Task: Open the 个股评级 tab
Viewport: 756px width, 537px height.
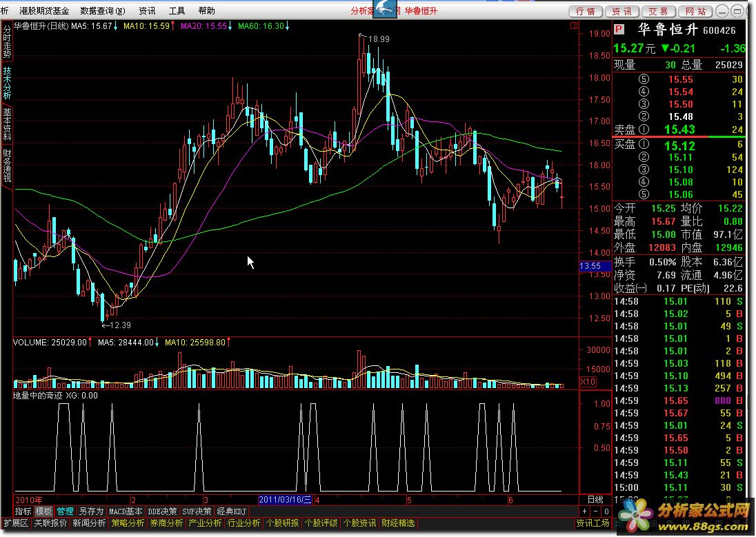Action: 321,523
